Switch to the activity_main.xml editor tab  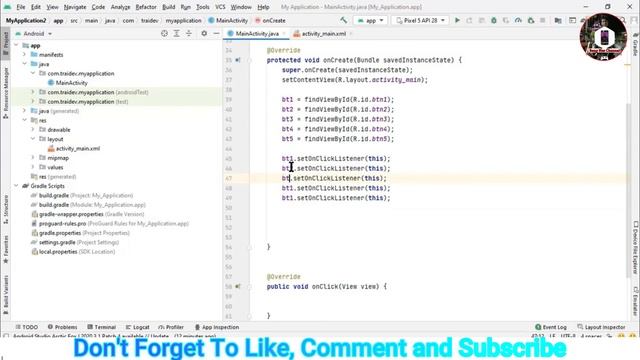tap(324, 34)
